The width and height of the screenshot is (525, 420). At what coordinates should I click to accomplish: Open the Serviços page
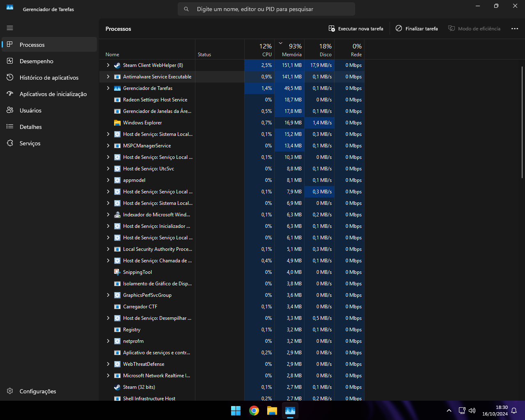[49, 143]
